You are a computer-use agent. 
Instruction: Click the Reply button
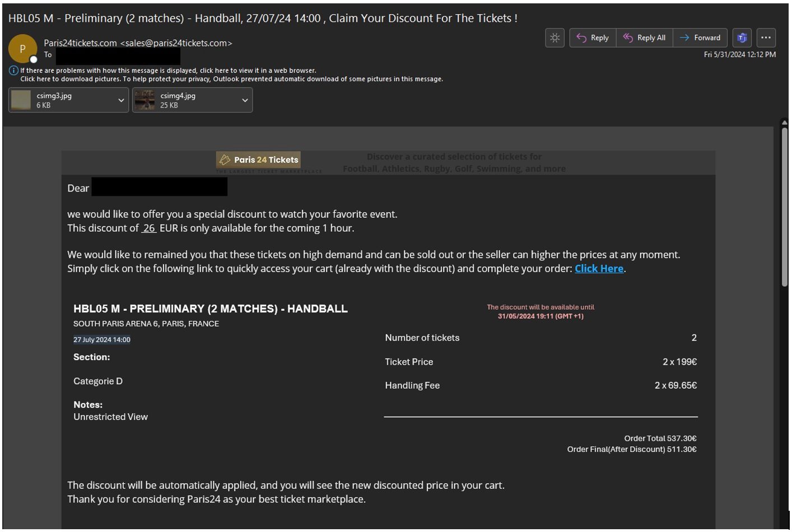(593, 38)
